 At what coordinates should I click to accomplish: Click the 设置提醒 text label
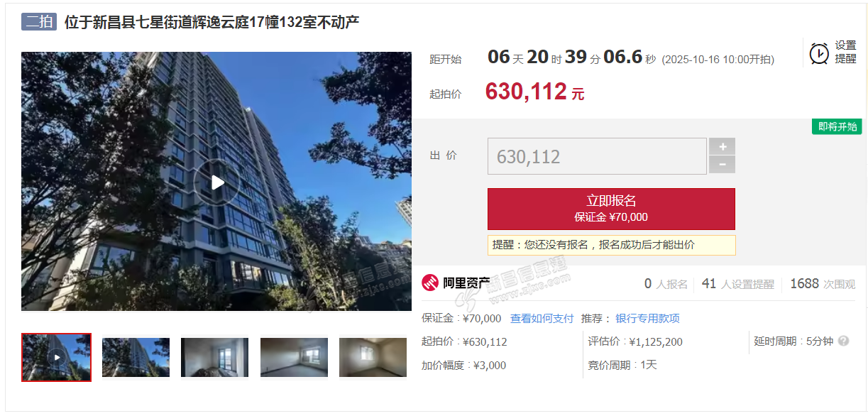[845, 52]
